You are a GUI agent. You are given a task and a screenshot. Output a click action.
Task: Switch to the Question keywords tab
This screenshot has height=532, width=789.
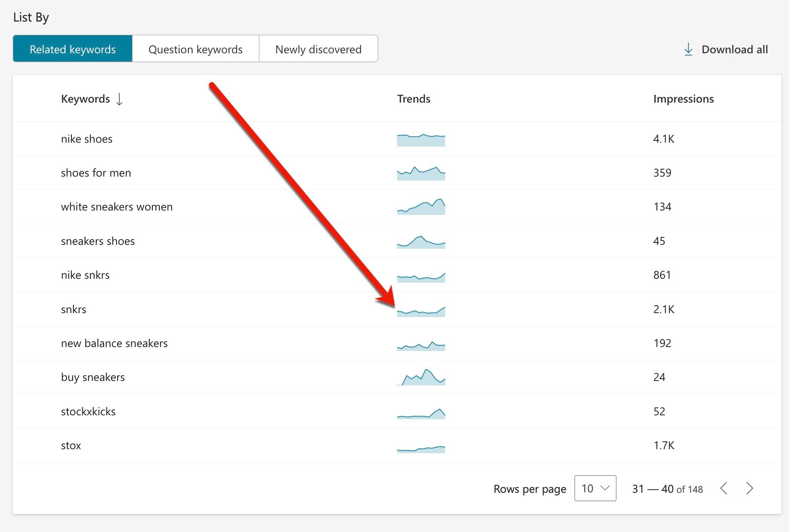click(x=195, y=49)
